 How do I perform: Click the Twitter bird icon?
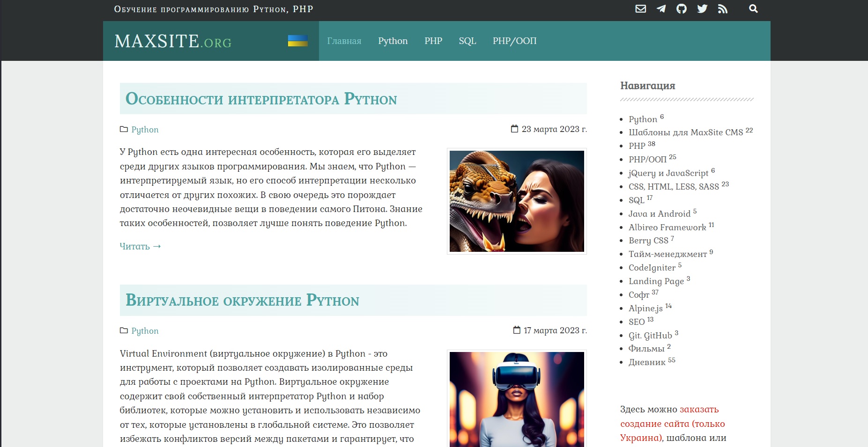(702, 9)
